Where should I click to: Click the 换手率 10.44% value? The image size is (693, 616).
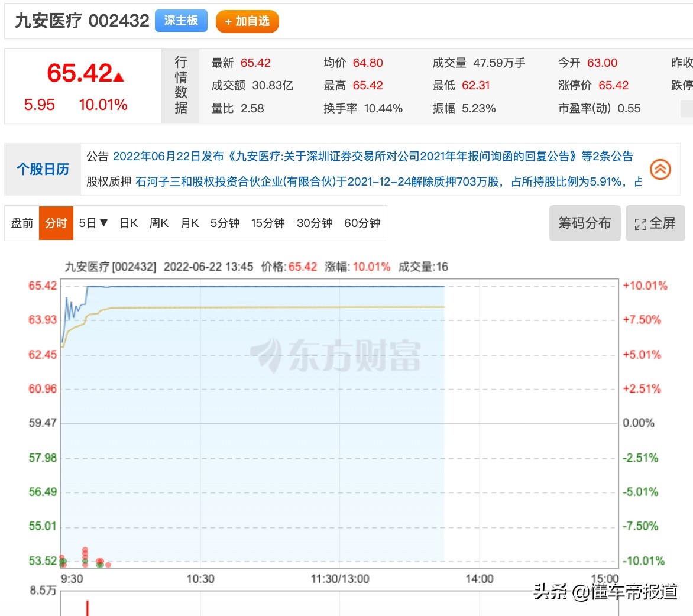383,108
